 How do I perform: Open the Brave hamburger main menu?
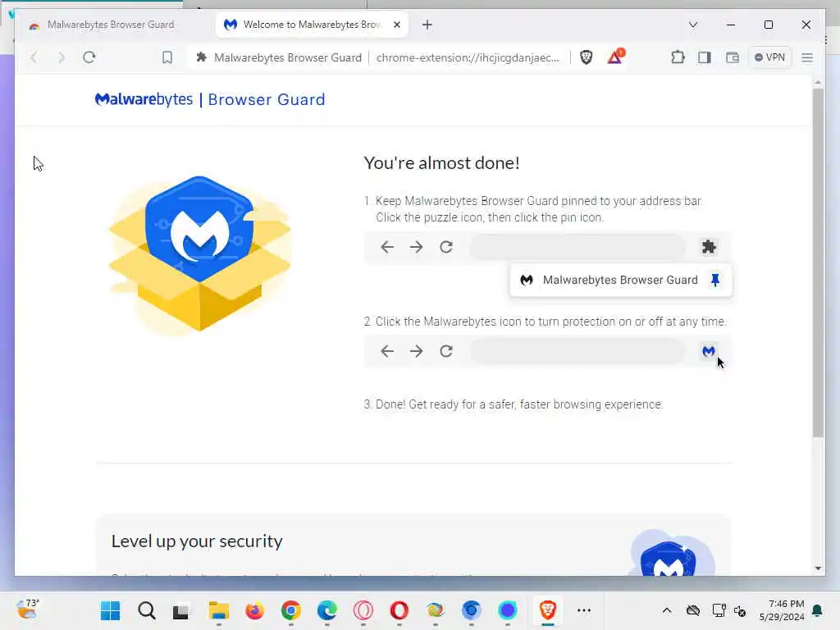click(807, 57)
